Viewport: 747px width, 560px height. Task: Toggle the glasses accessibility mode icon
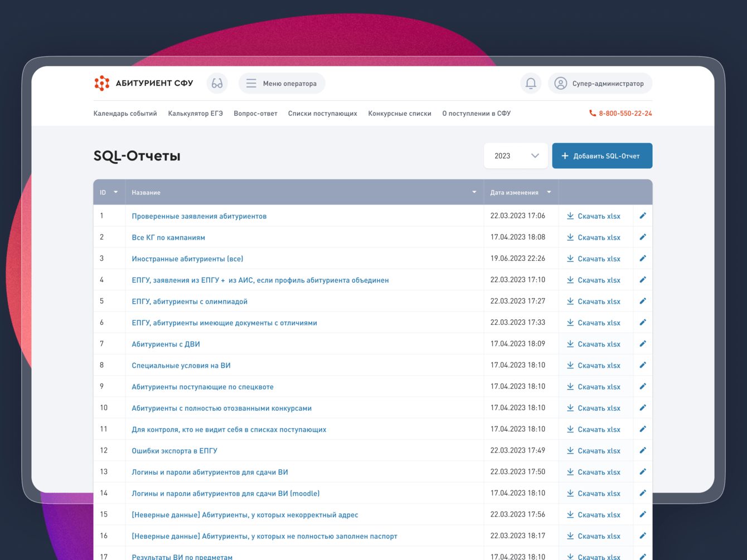pos(217,84)
